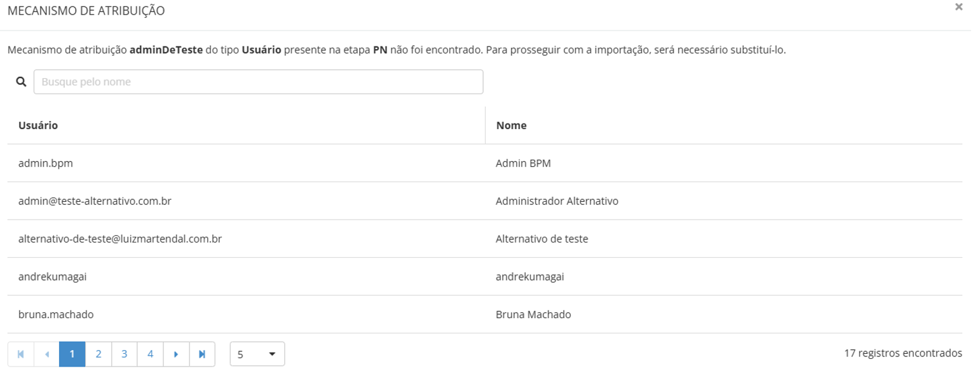This screenshot has width=980, height=378.
Task: Switch to page 3 of results
Action: pyautogui.click(x=125, y=354)
